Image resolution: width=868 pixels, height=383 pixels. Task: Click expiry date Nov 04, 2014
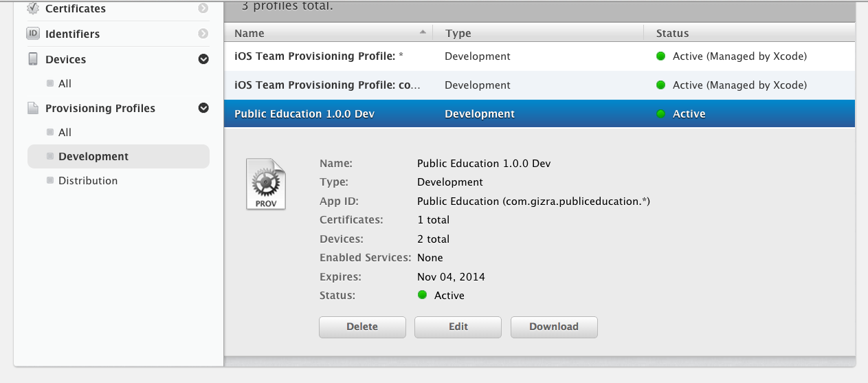pyautogui.click(x=451, y=277)
